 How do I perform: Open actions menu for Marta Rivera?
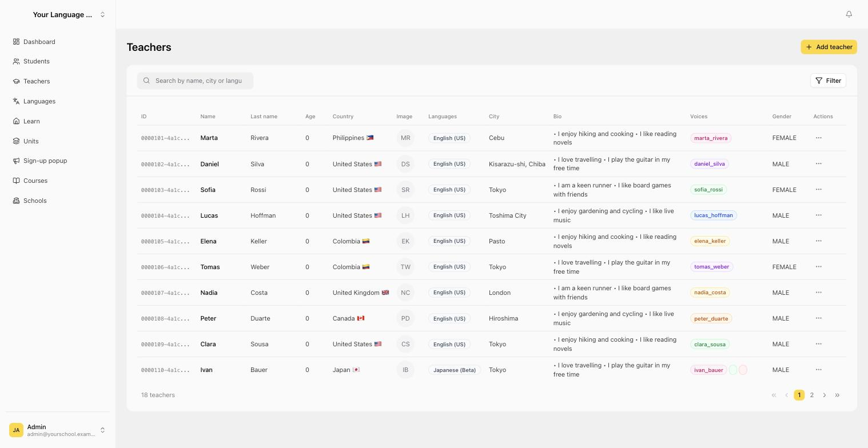coord(818,138)
